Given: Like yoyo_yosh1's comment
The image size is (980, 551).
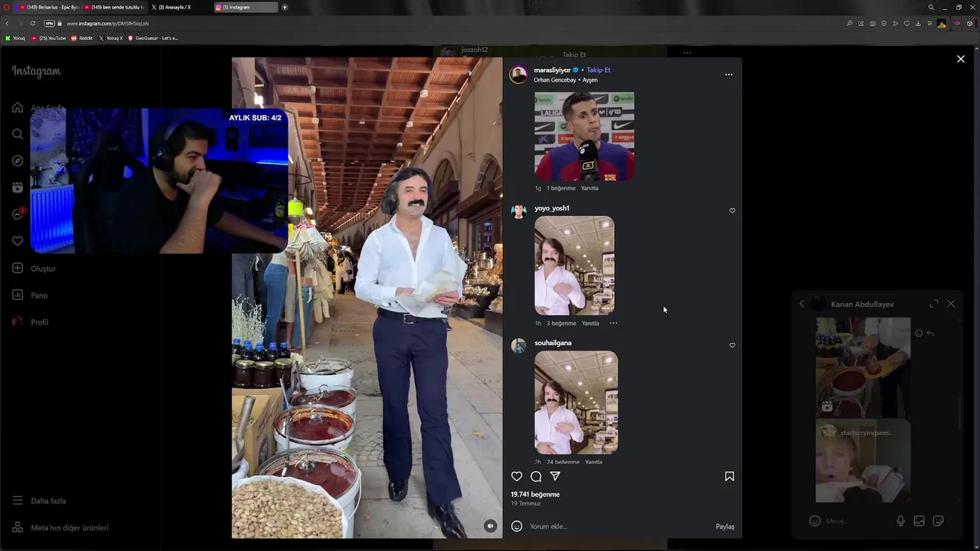Looking at the screenshot, I should tap(732, 210).
